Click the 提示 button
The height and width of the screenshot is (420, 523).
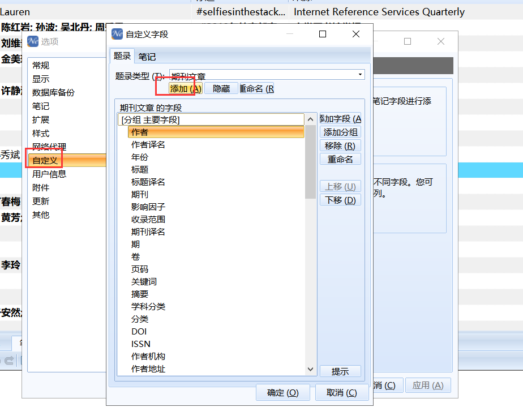point(340,371)
